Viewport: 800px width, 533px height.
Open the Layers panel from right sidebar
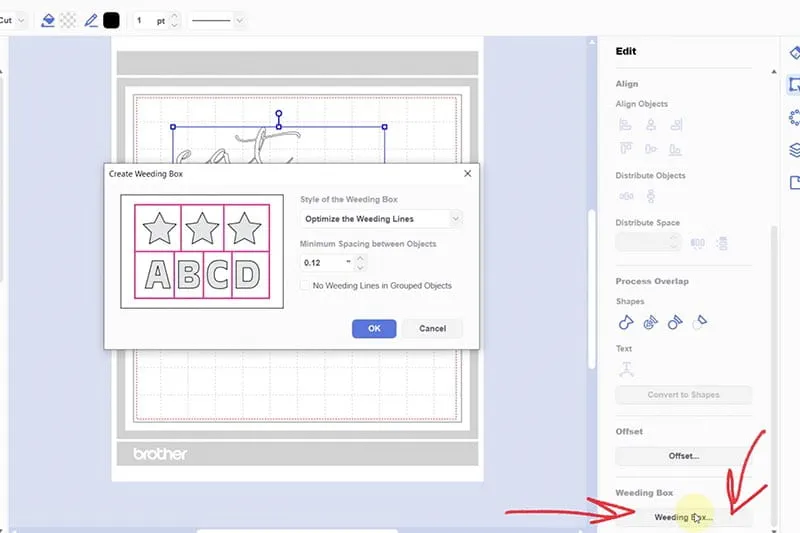pos(794,150)
